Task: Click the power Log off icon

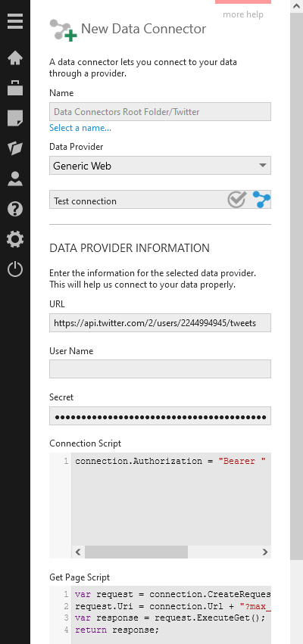Action: pos(15,269)
